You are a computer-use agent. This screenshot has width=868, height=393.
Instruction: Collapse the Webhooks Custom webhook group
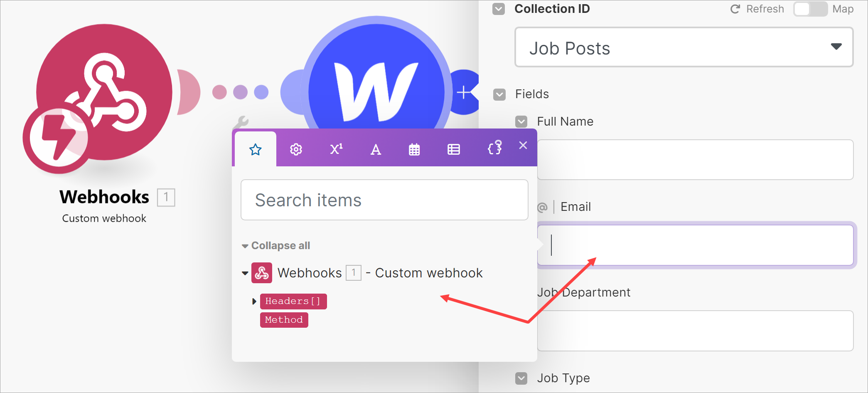(x=245, y=273)
